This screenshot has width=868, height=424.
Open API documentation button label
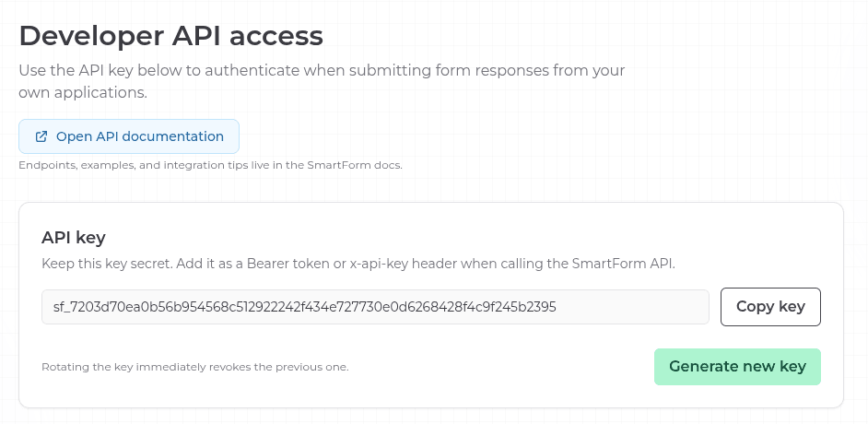139,136
